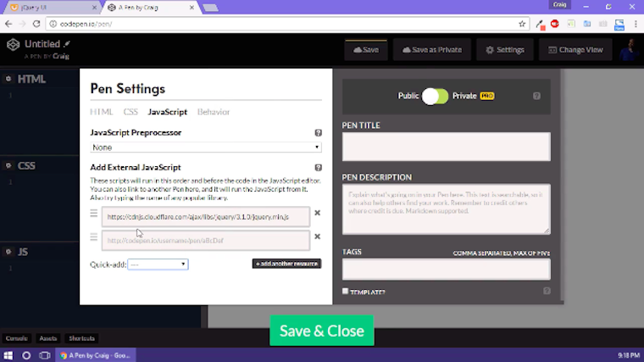
Task: Click the red Opera-like extension icon
Action: tap(555, 24)
